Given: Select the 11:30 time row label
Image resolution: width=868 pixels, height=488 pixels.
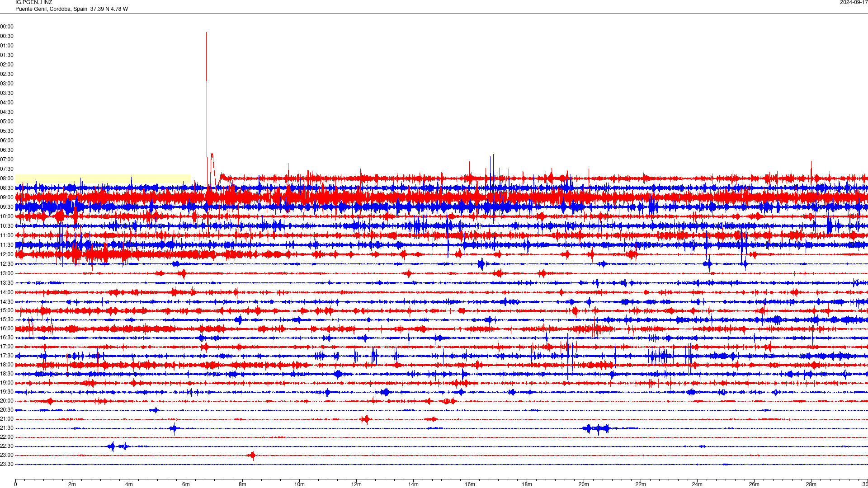Looking at the screenshot, I should click(7, 245).
